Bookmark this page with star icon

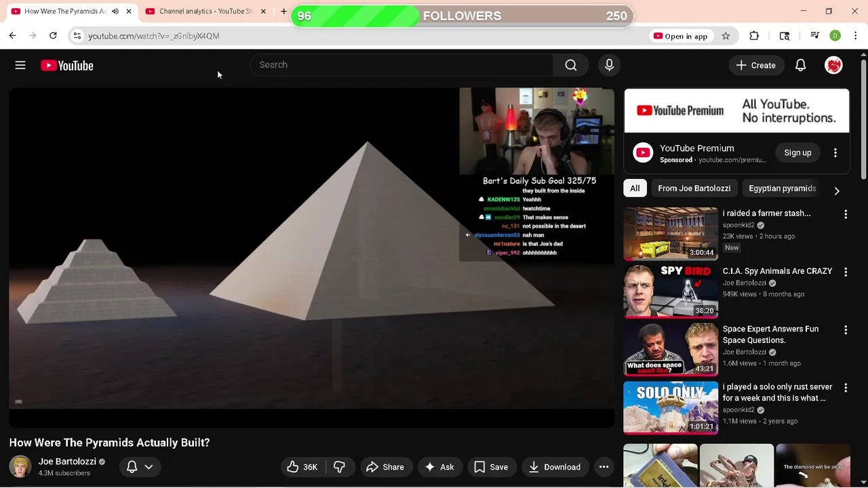pyautogui.click(x=726, y=36)
